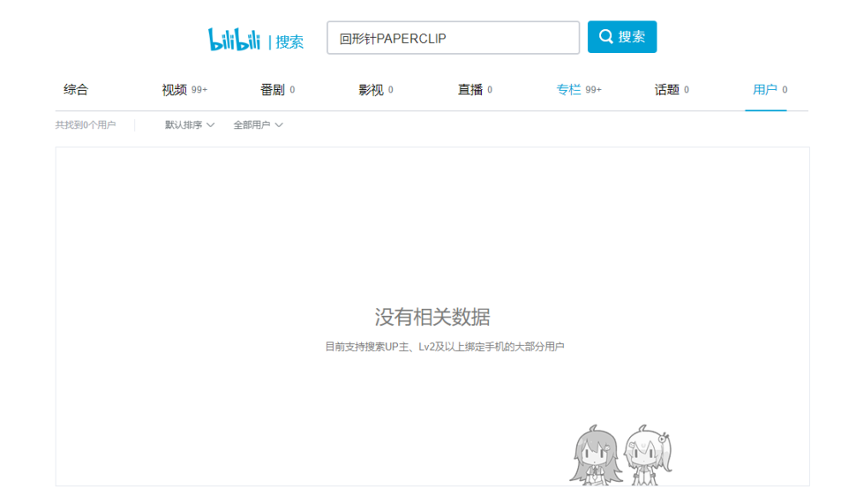Select the 专栏 tab
This screenshot has height=504, width=856.
click(579, 90)
